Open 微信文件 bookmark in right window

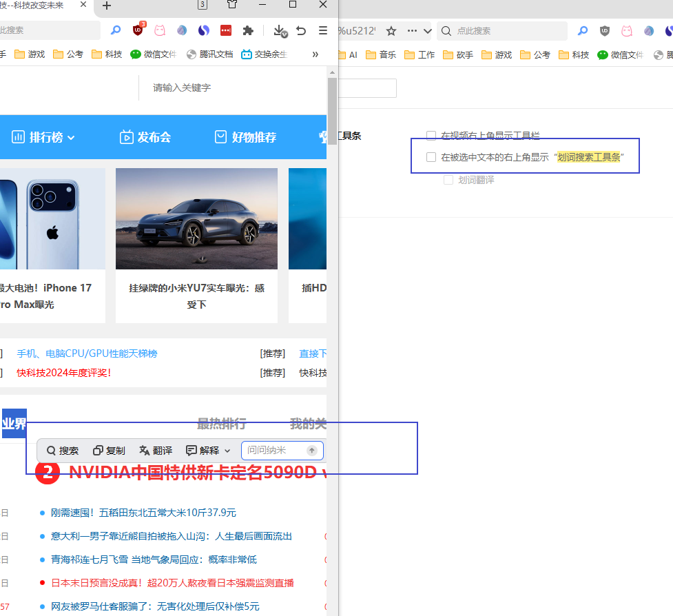click(620, 55)
